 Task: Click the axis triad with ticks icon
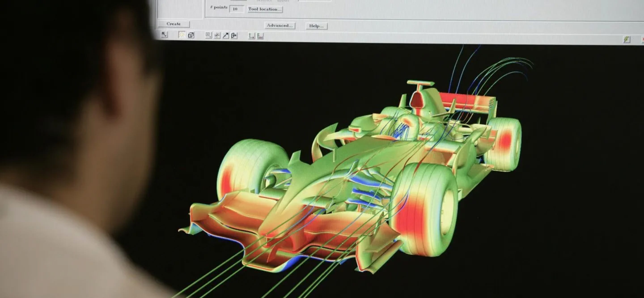coord(260,36)
